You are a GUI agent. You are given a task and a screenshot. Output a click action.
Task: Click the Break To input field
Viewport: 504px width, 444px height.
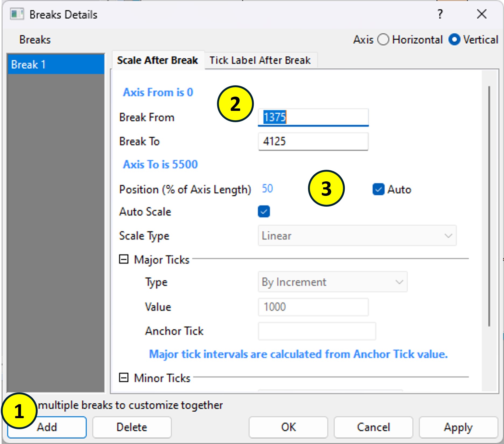pyautogui.click(x=313, y=141)
